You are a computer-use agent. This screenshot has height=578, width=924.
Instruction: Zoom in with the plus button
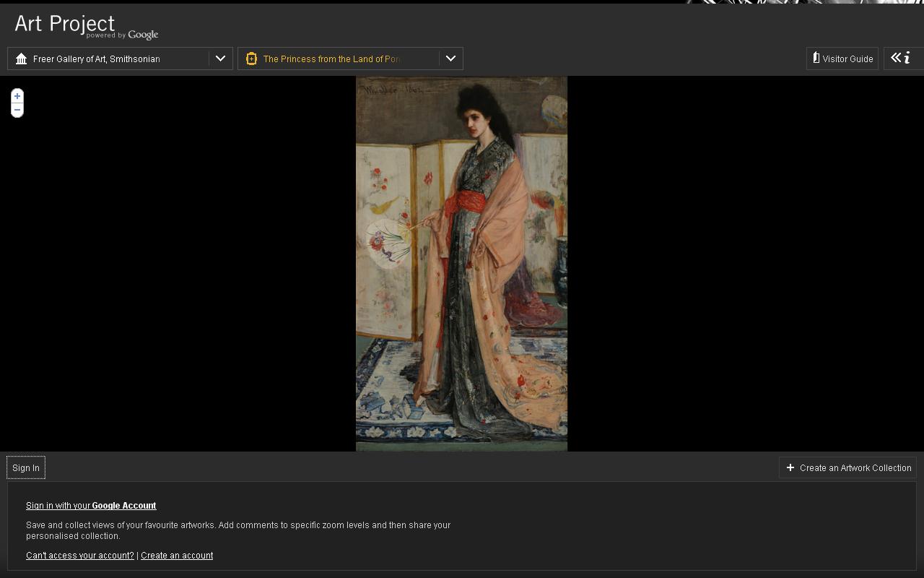click(17, 96)
